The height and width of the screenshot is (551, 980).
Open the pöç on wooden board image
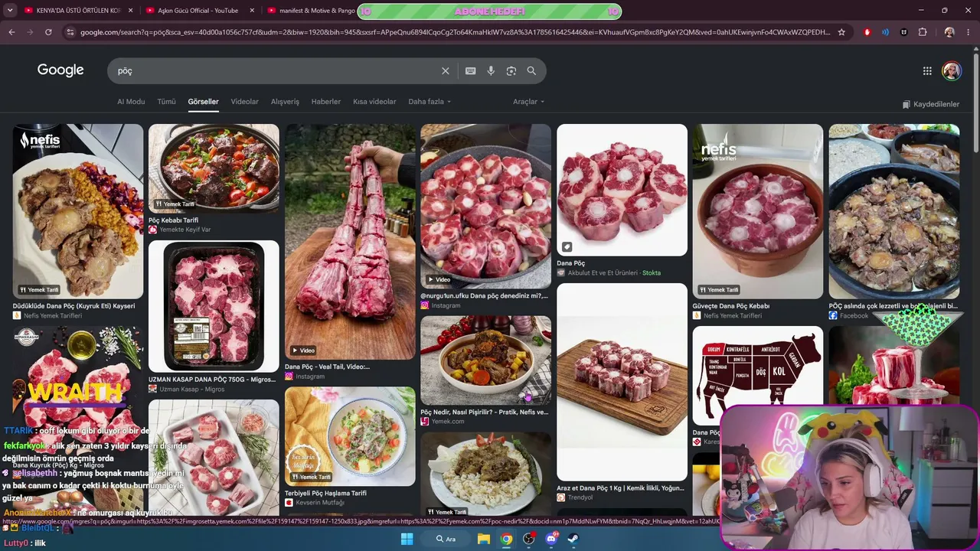click(622, 382)
